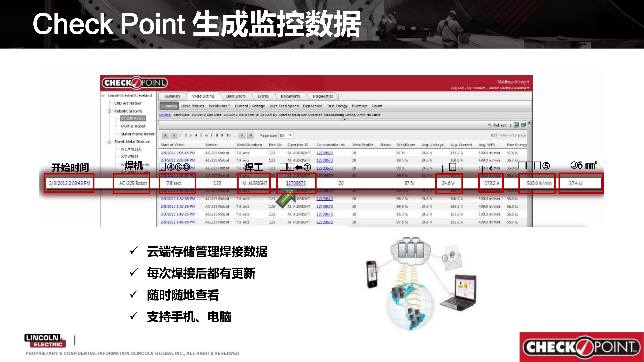Image resolution: width=644 pixels, height=362 pixels.
Task: Sort by WeldScore column header
Action: click(x=406, y=145)
